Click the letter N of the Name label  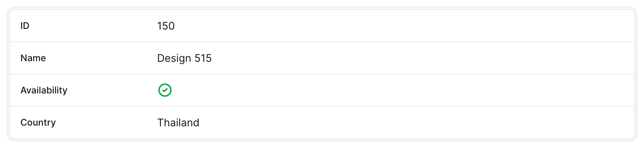coord(24,58)
